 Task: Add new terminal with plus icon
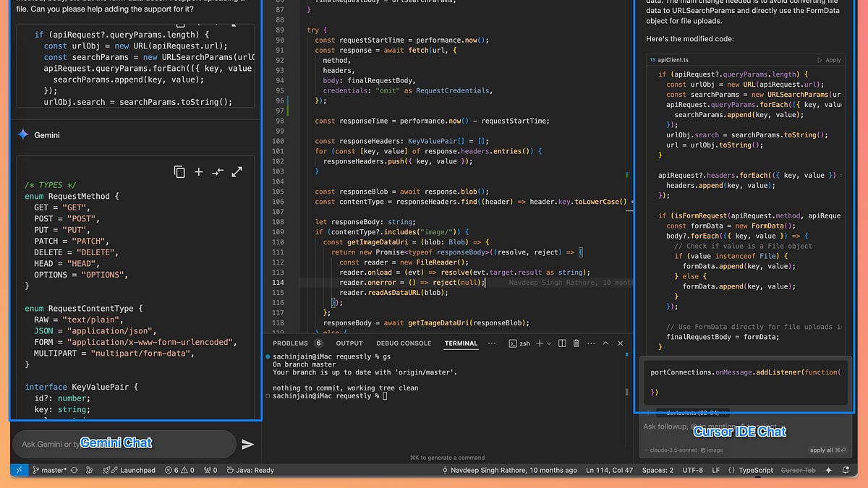[x=540, y=343]
